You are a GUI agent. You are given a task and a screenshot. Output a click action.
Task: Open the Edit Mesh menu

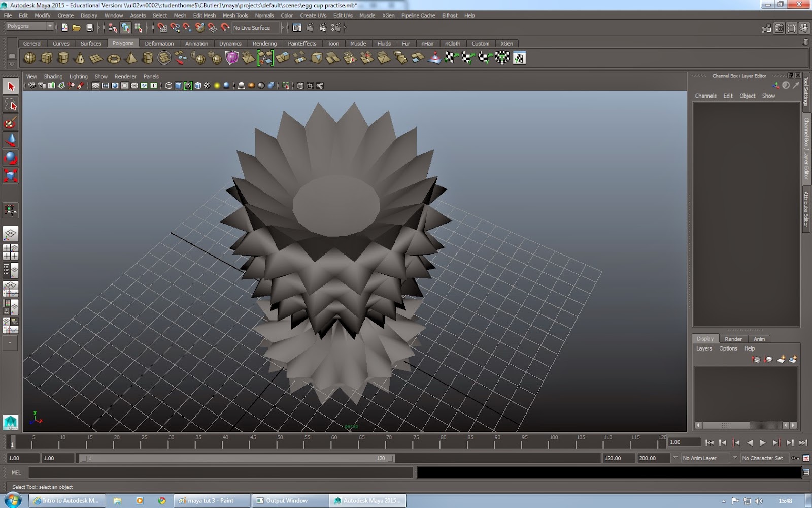pos(204,16)
